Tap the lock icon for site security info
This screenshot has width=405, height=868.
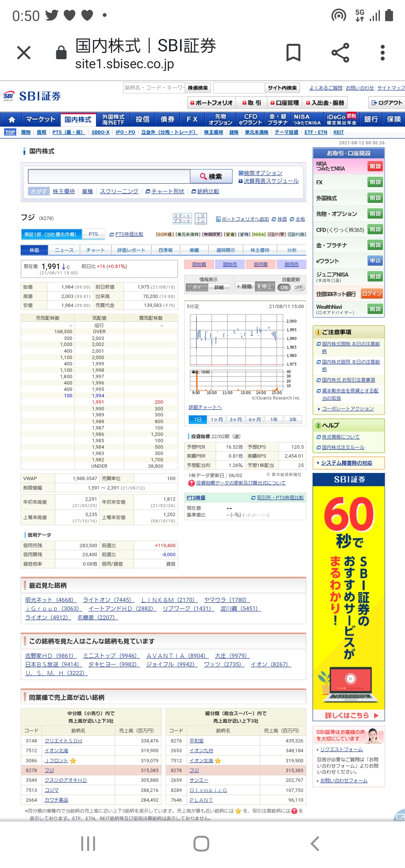[61, 52]
